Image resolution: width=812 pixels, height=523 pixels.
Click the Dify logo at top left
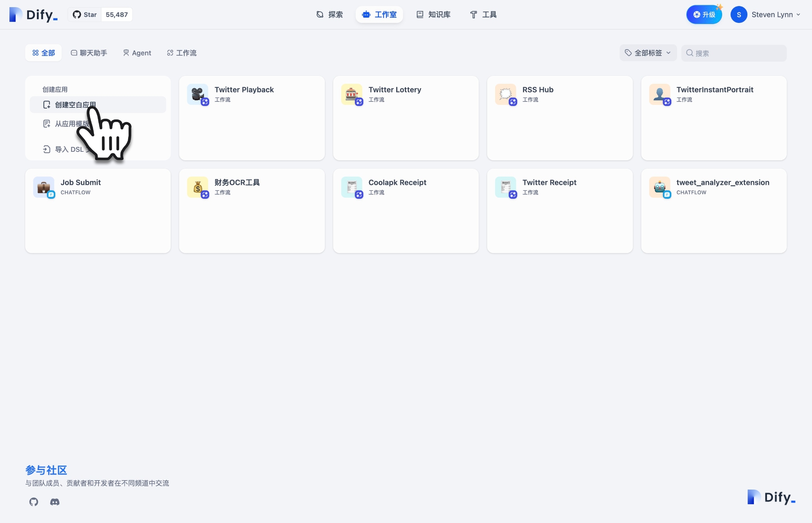[33, 15]
